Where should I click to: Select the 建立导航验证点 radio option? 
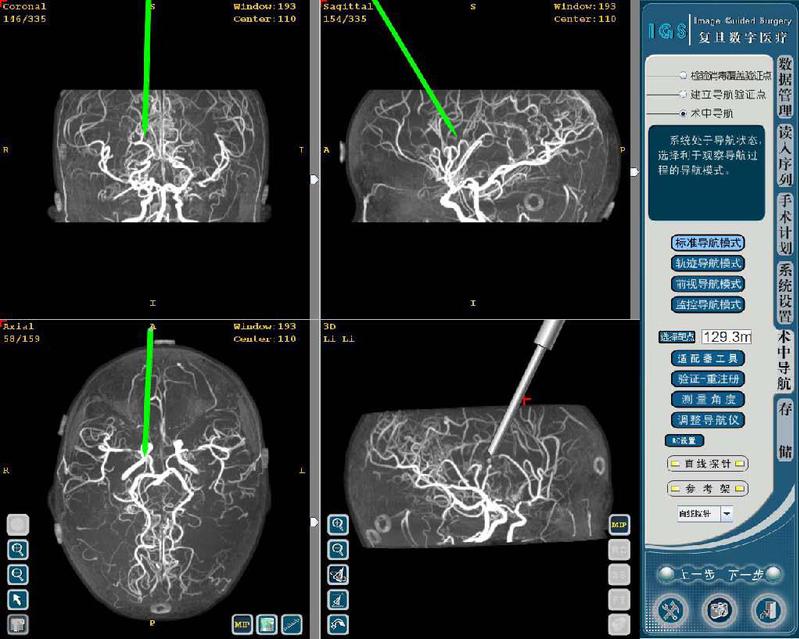point(683,94)
